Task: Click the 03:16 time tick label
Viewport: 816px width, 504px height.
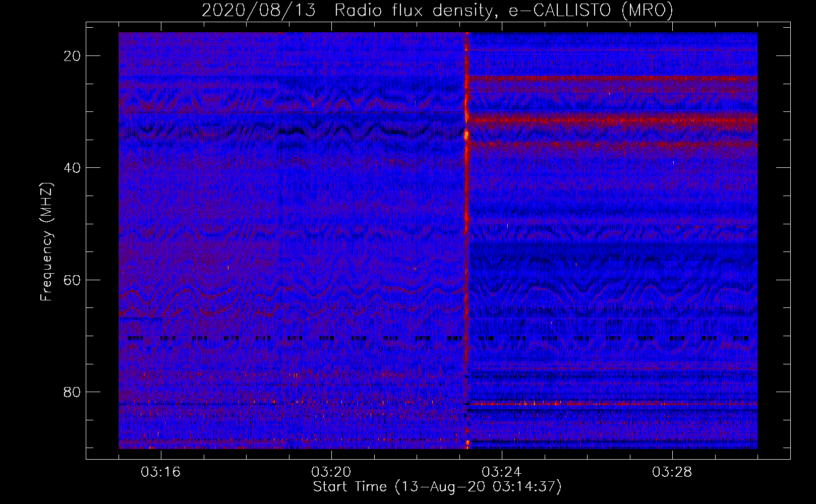Action: coord(161,472)
